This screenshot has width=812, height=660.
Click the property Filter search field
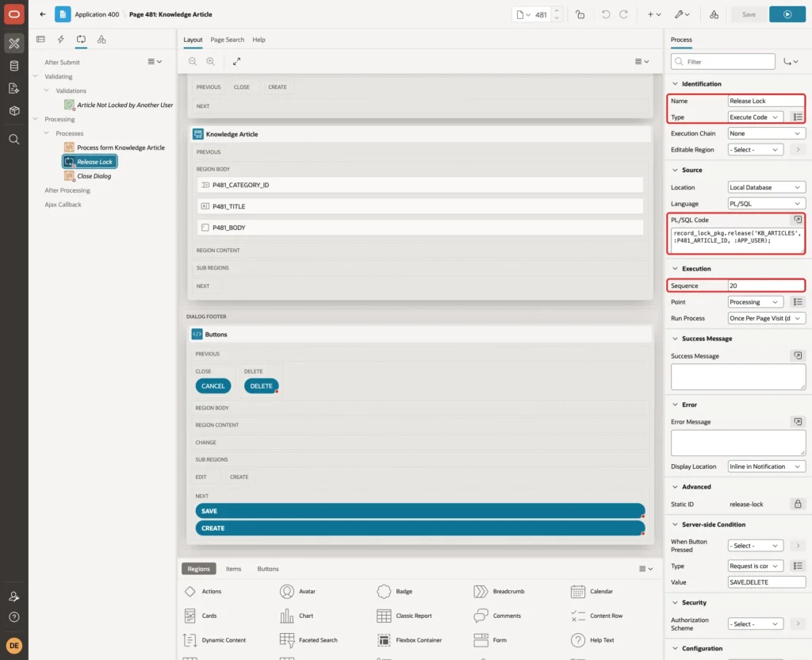(723, 62)
